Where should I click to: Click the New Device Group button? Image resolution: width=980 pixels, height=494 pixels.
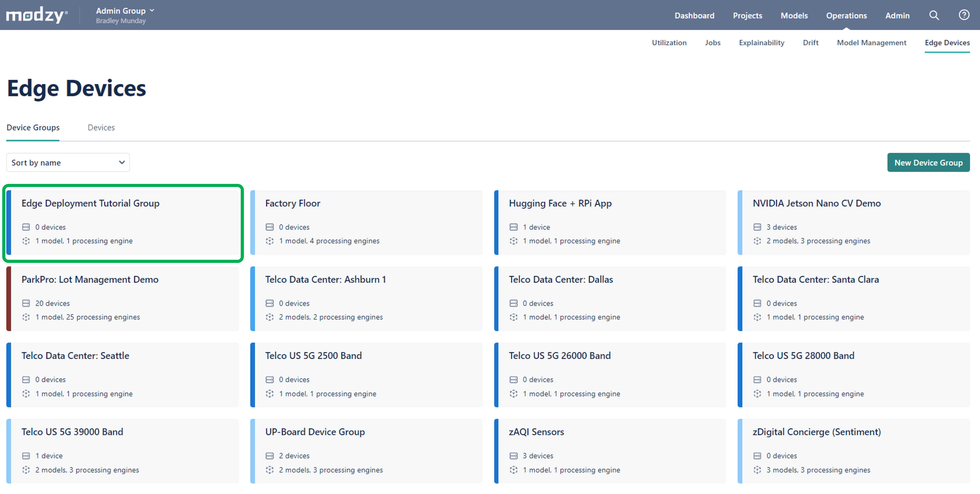tap(928, 162)
